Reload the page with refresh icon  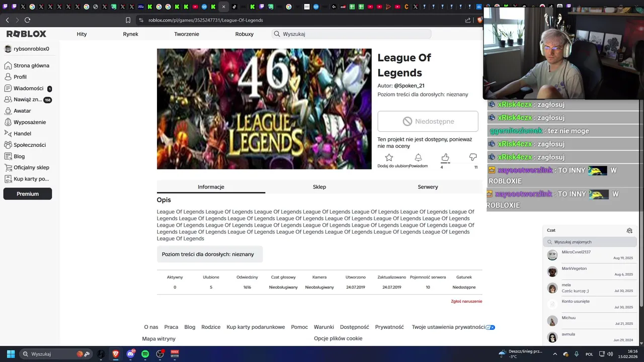tap(27, 20)
